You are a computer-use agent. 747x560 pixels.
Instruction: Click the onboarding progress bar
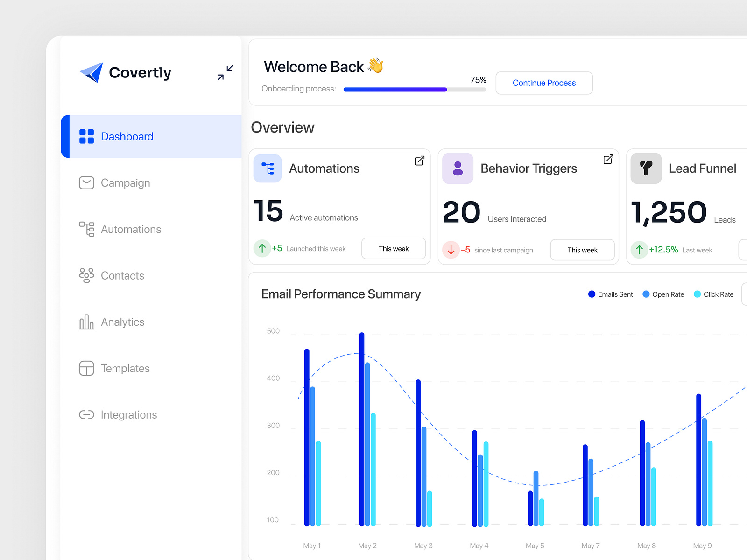click(415, 90)
